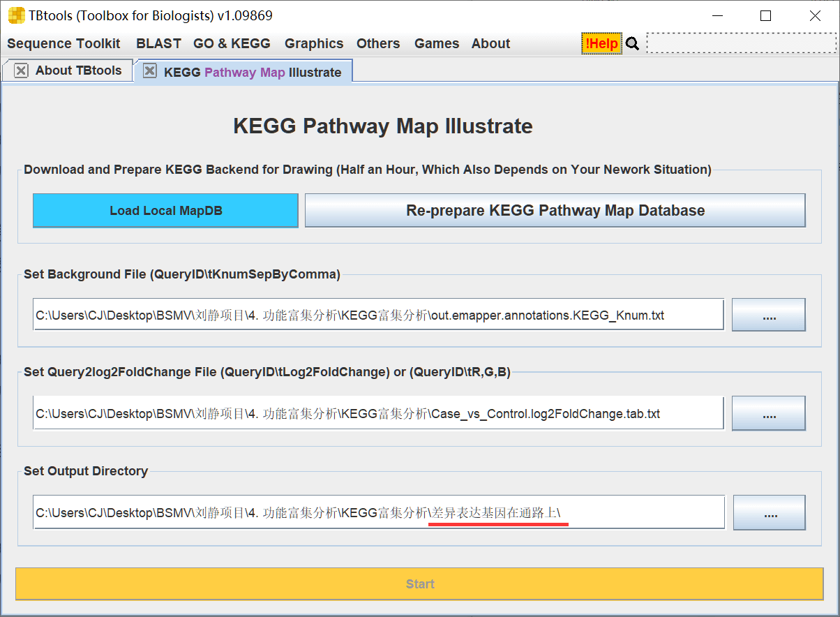Click the Load Local MapDB button
840x617 pixels.
165,210
